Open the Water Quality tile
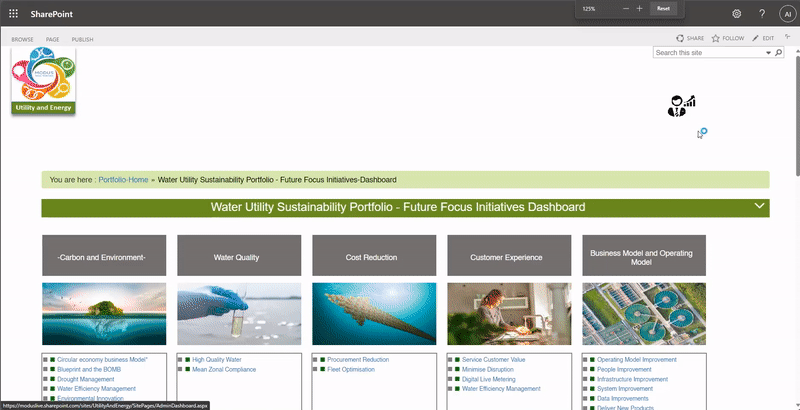The image size is (800, 410). (x=239, y=255)
